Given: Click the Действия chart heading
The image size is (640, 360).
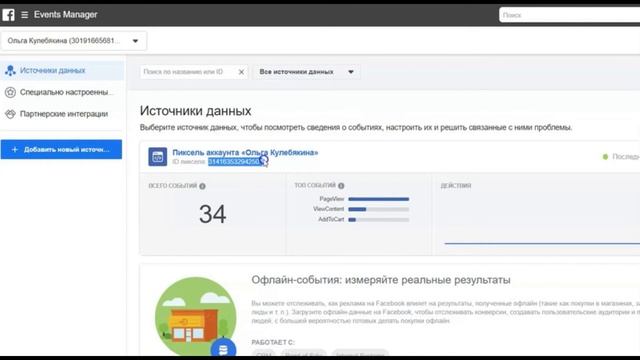Looking at the screenshot, I should 456,186.
